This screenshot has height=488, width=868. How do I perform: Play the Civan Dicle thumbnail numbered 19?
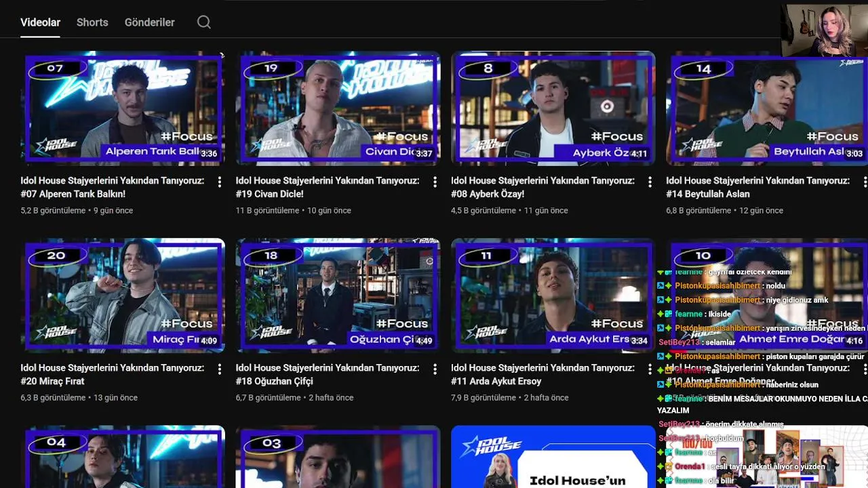338,108
